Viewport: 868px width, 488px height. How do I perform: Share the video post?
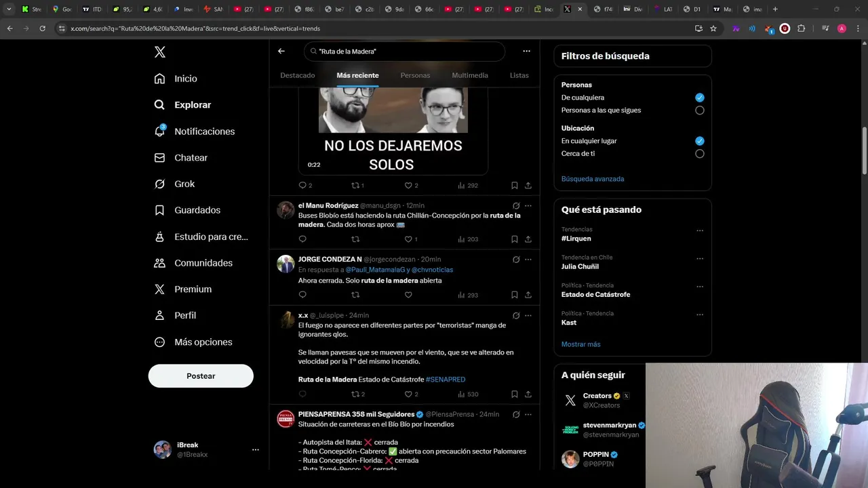528,185
